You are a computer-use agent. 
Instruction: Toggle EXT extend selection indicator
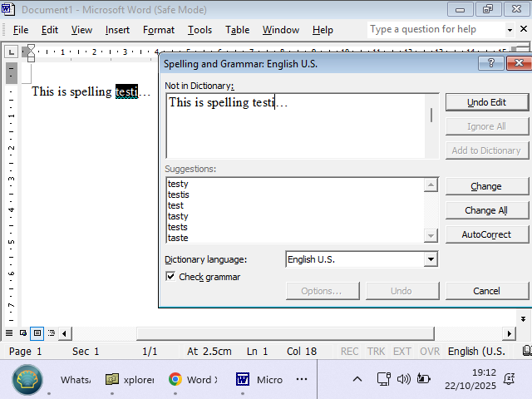point(402,351)
